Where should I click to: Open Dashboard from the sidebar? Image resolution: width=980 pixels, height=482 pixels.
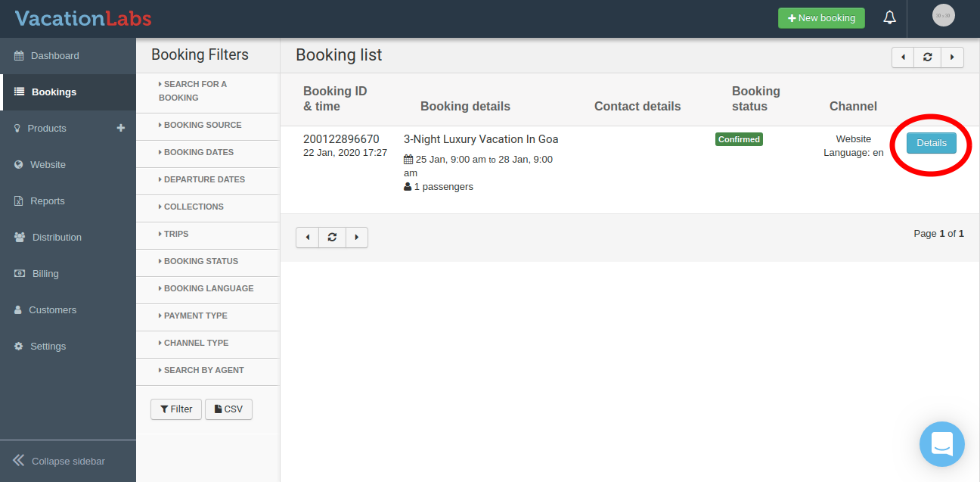click(x=54, y=56)
